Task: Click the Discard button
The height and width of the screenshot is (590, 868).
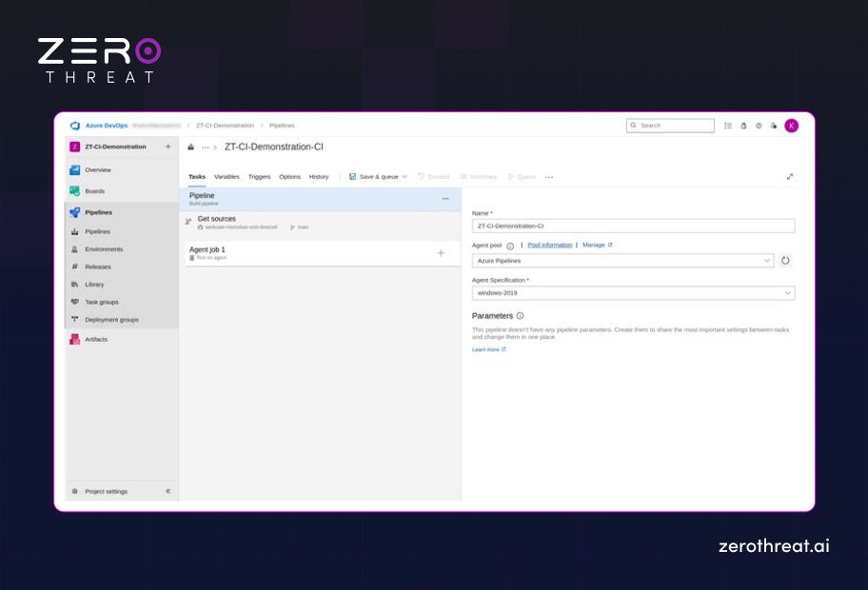Action: pyautogui.click(x=433, y=177)
